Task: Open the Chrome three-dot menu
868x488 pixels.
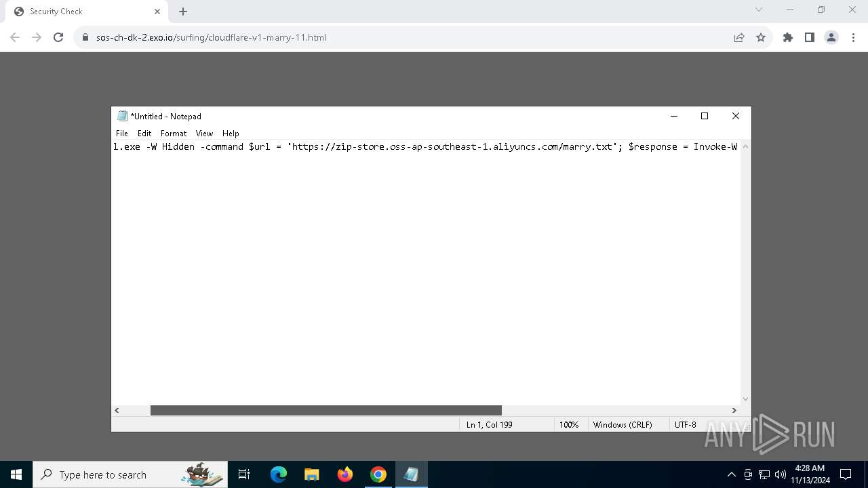Action: 853,37
